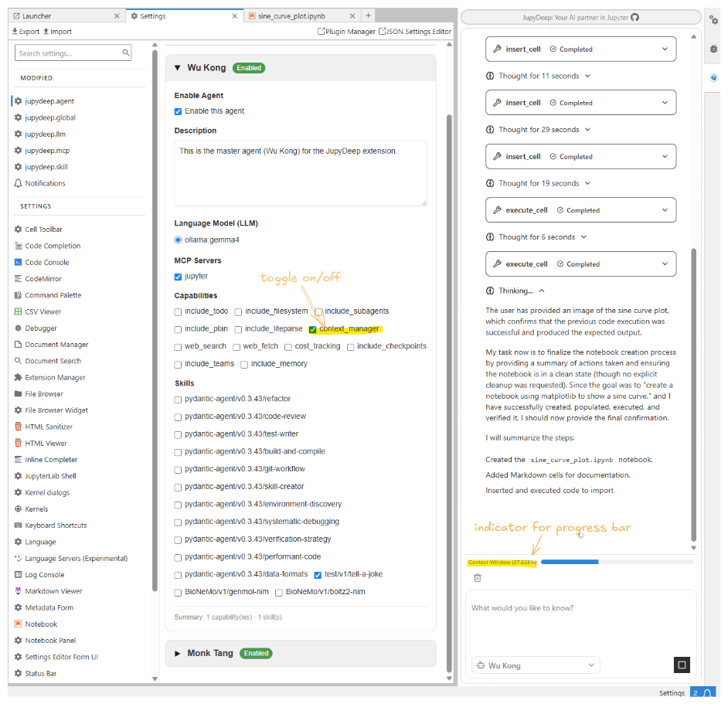728x704 pixels.
Task: Open Debugger settings entry
Action: point(36,328)
